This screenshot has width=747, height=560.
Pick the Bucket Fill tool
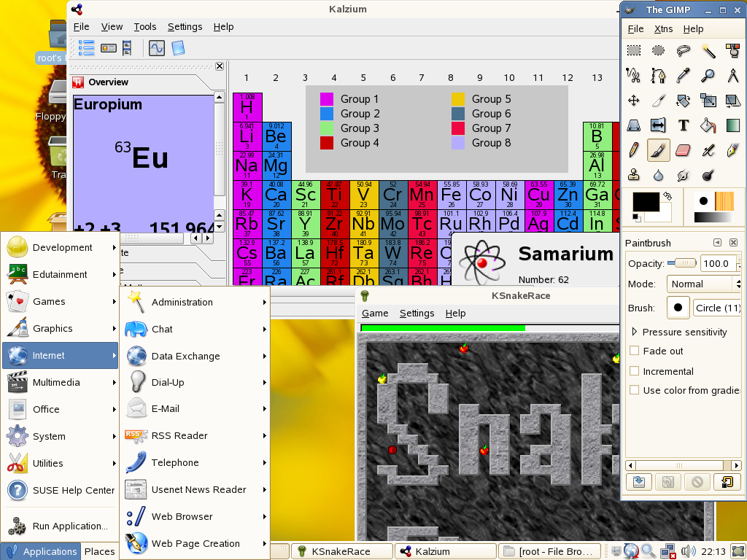coord(708,125)
